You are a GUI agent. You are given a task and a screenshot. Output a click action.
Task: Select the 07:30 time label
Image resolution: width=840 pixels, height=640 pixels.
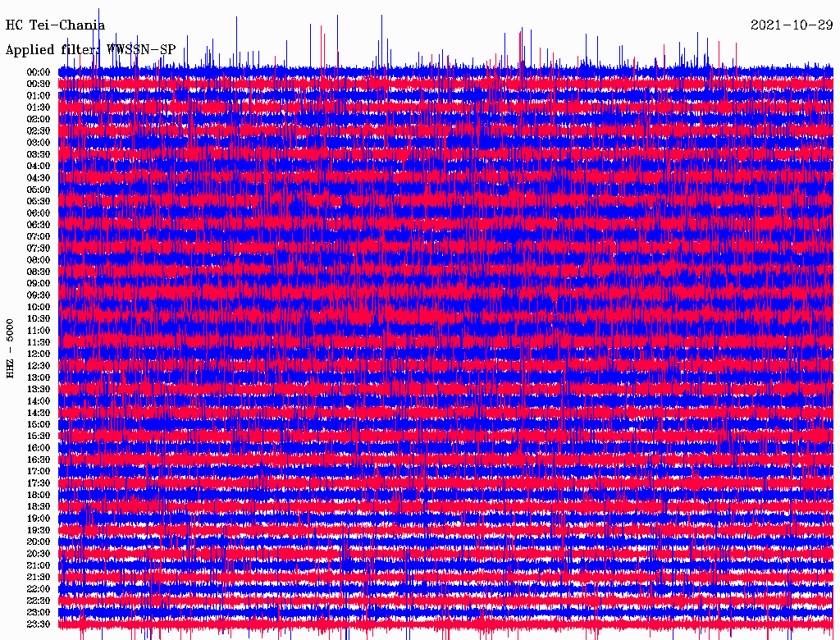tap(39, 248)
